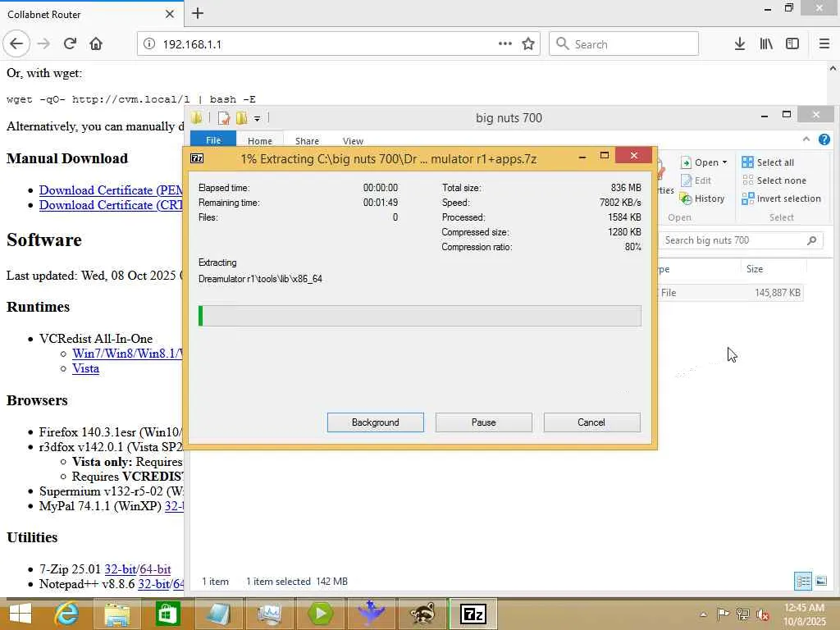Collapse the Explorer ribbon chevron

(806, 139)
